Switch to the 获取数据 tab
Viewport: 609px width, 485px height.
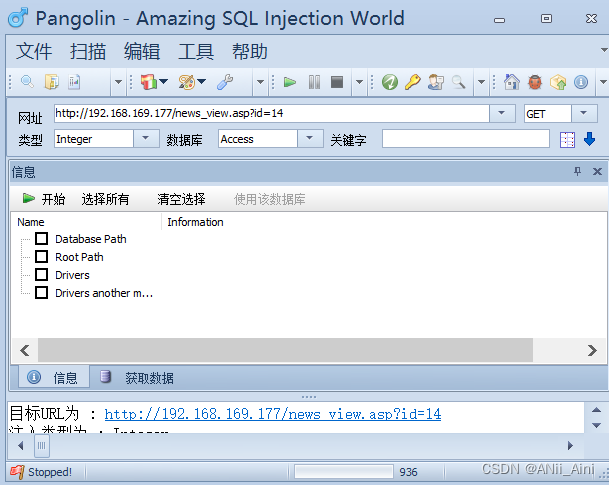(x=137, y=377)
